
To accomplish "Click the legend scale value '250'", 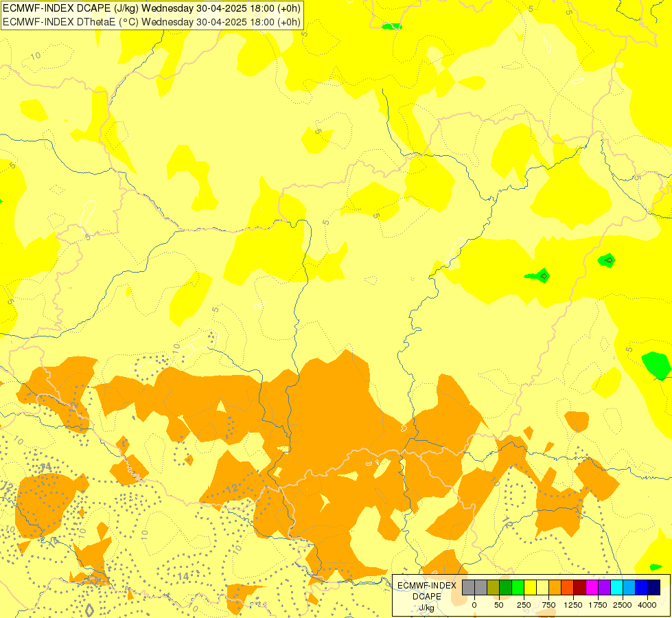I will point(524,605).
